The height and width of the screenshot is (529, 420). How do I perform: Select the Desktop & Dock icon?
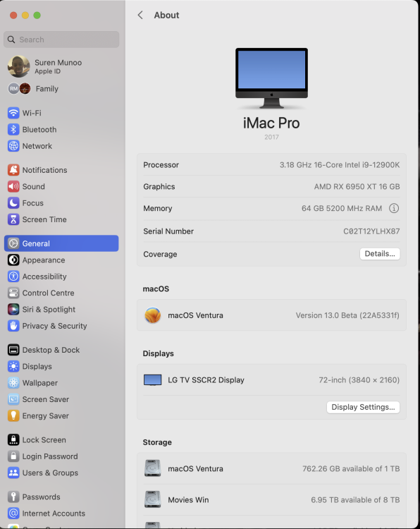(x=13, y=350)
